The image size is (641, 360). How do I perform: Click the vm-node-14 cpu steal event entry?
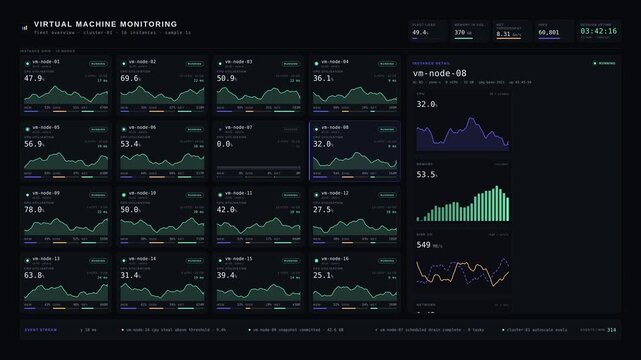point(174,330)
